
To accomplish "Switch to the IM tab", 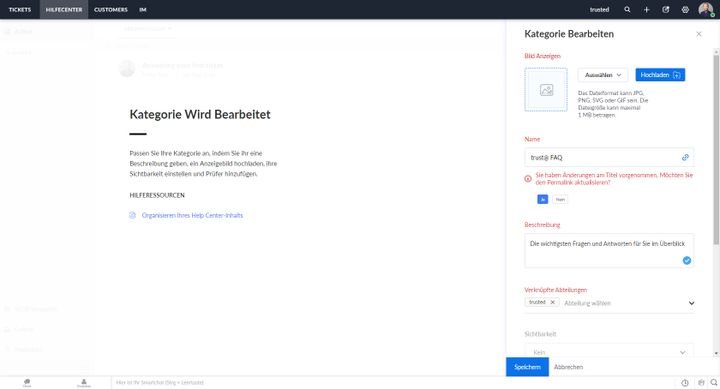I will 143,10.
